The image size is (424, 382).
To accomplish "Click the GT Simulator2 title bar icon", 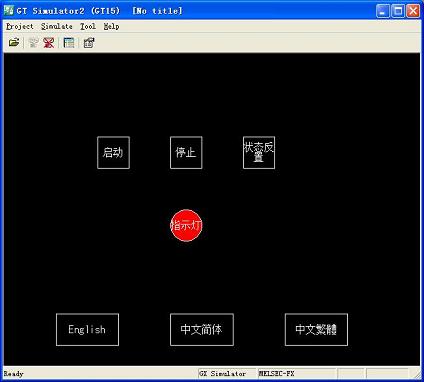I will pos(9,11).
